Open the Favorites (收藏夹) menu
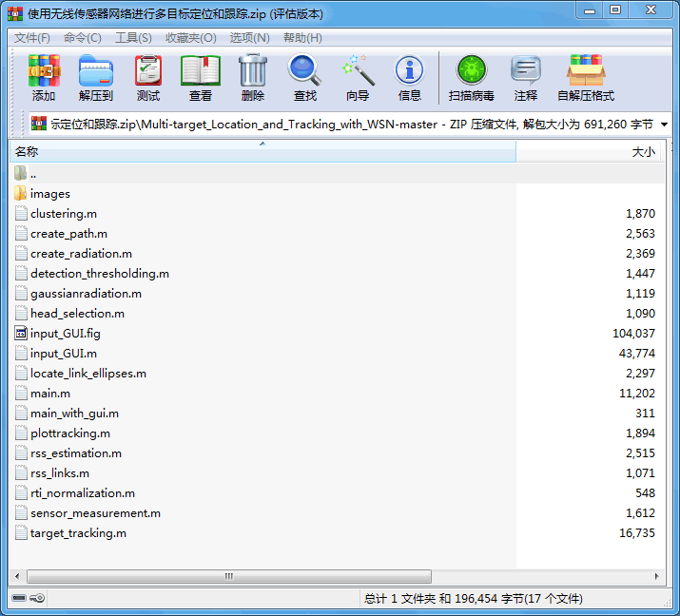Screen dimensions: 680x616 coord(191,38)
